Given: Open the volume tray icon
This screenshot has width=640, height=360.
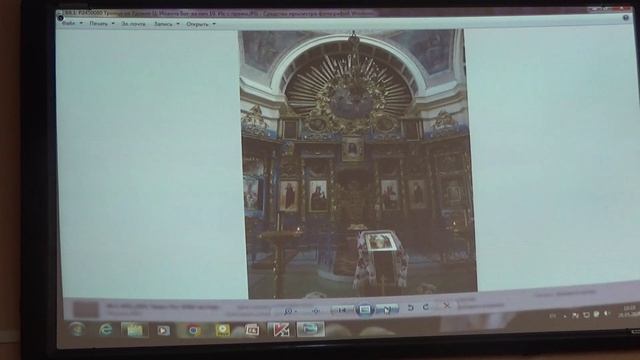Looking at the screenshot, I should point(606,313).
